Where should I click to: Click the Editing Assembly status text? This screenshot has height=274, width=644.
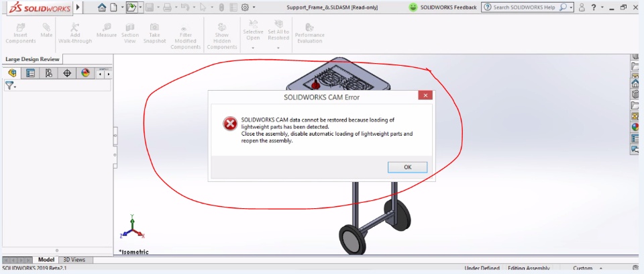(529, 269)
